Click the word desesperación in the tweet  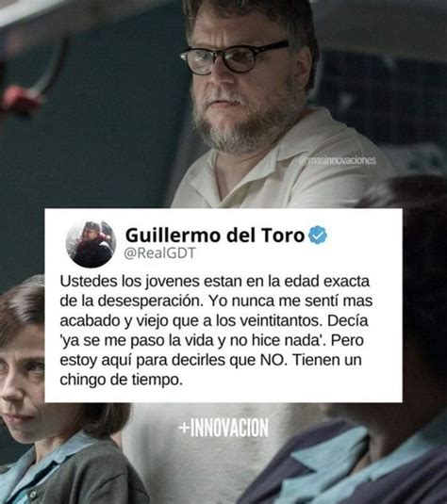151,301
